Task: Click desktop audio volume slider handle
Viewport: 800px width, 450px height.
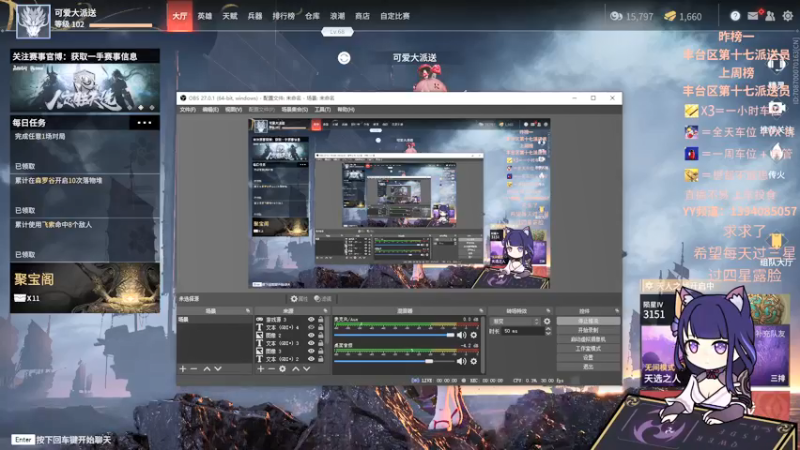Action: 429,361
